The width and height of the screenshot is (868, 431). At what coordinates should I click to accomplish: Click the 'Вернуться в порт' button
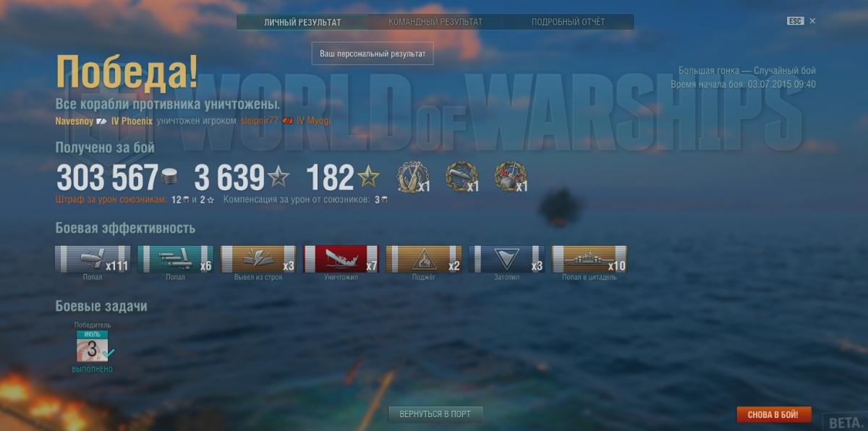coord(435,414)
